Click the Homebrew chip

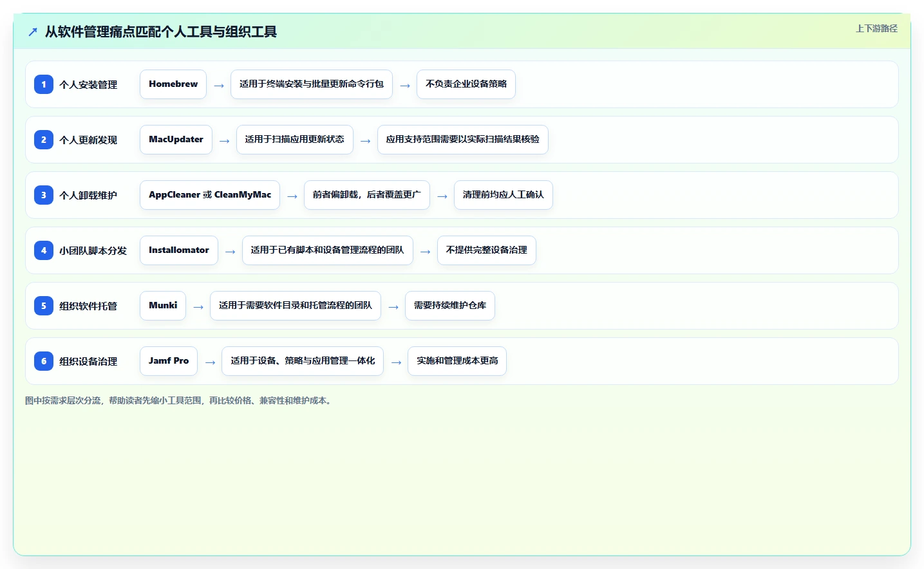pyautogui.click(x=173, y=84)
